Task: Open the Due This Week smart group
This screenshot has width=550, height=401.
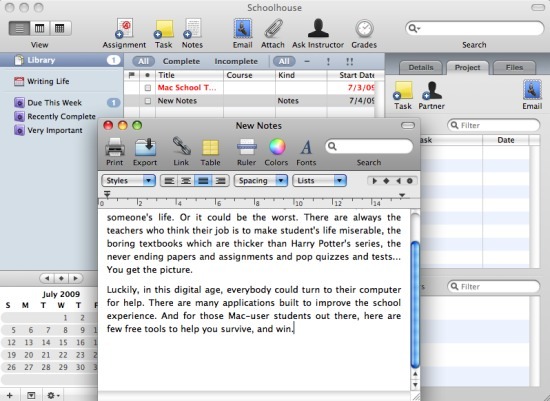Action: click(54, 103)
